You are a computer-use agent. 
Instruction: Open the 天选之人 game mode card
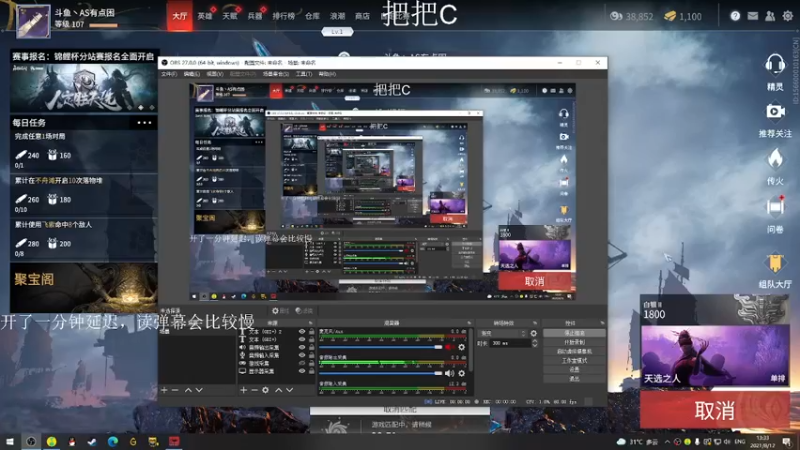tap(714, 356)
